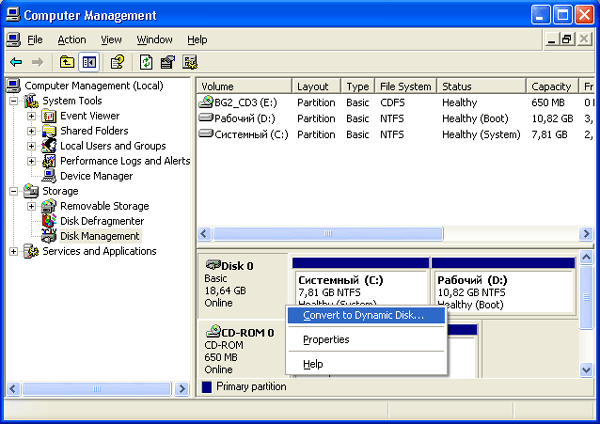Click the volume list horizontal scrollbar thumb
The image size is (600, 424).
click(x=328, y=234)
